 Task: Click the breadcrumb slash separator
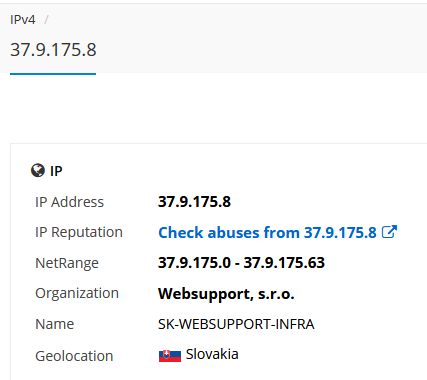(46, 20)
